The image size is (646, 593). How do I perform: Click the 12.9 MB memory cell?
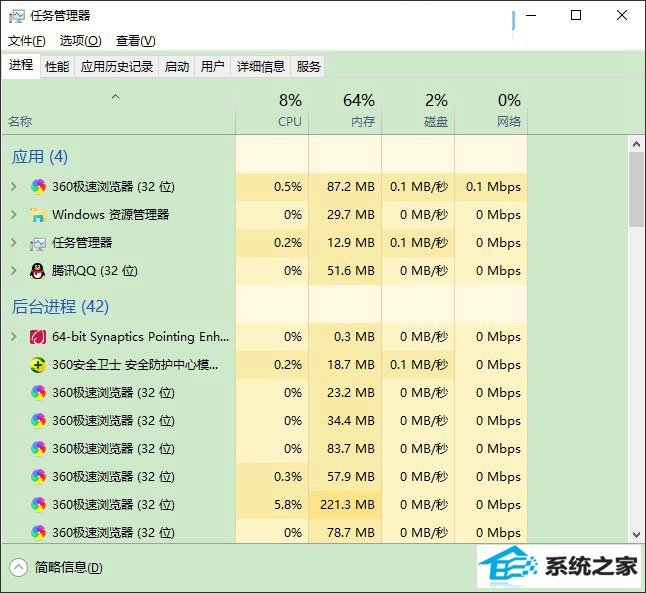(345, 243)
